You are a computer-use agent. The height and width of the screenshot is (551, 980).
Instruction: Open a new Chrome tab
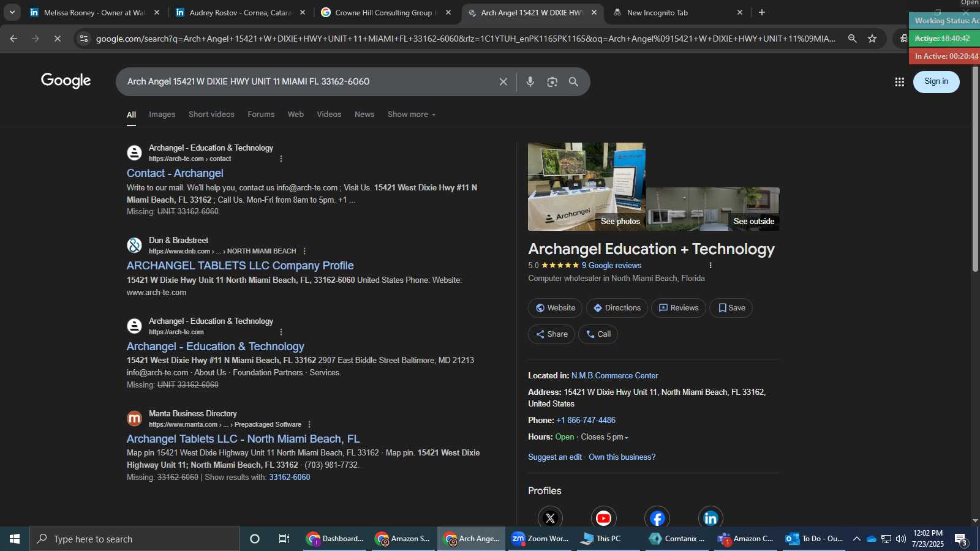(762, 12)
